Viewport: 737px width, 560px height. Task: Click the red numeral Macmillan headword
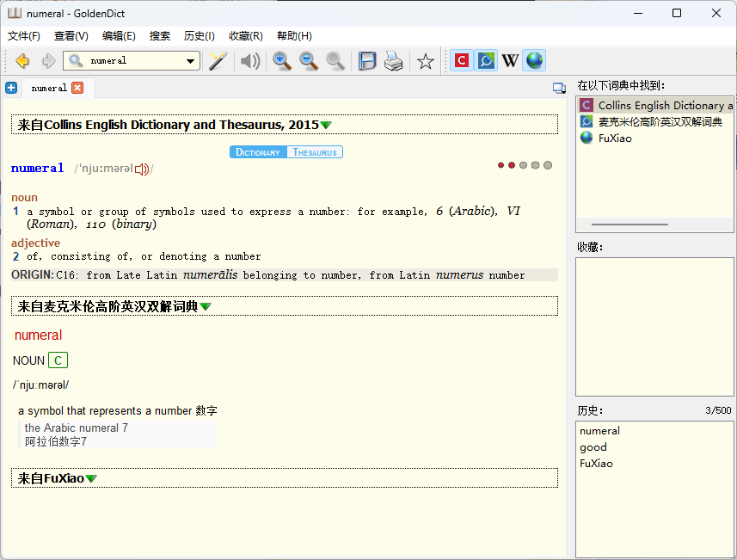38,335
